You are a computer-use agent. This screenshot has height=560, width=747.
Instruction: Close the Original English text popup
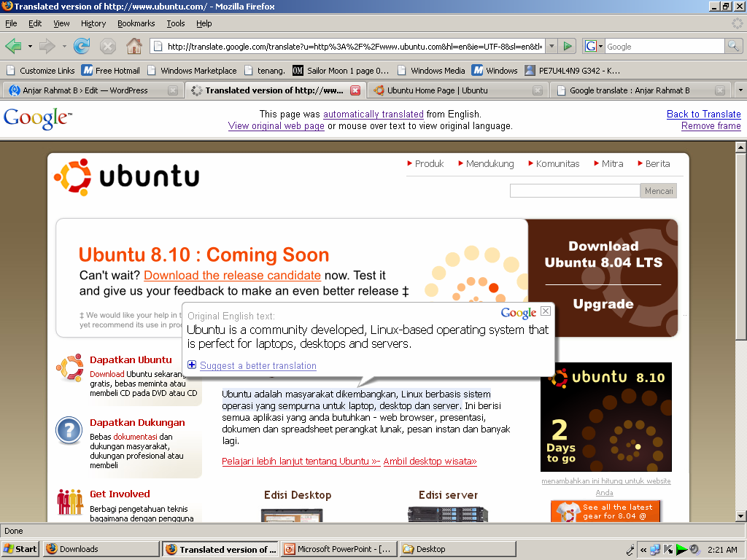[x=546, y=311]
